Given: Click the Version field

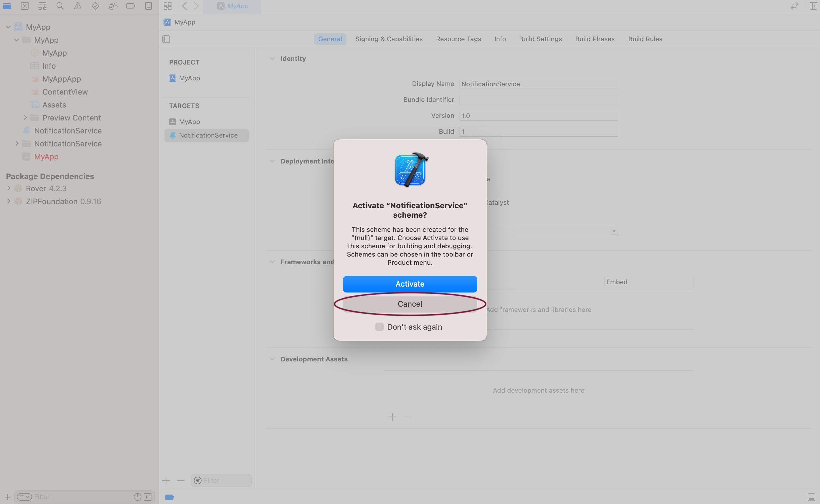Looking at the screenshot, I should (538, 116).
